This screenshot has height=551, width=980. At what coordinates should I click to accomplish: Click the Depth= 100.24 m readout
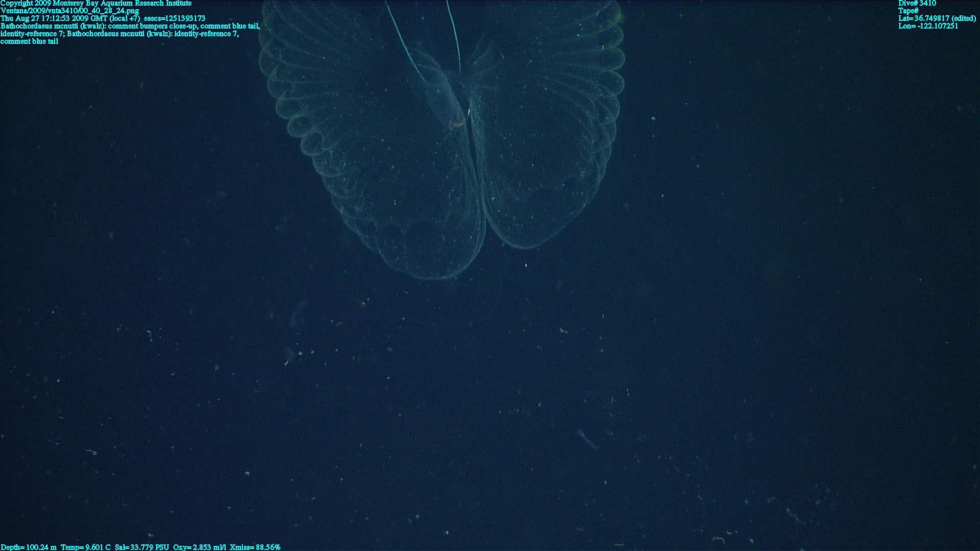pos(29,547)
